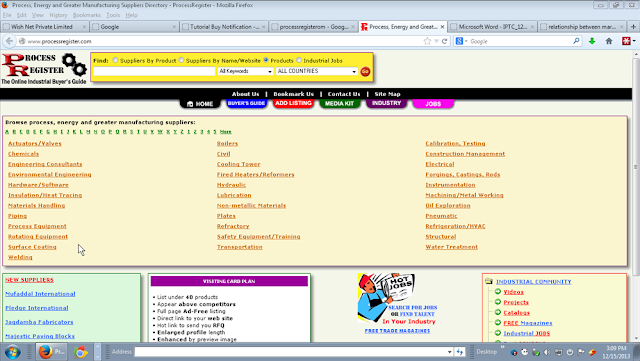Click the red GO search button
Viewport: 640px width, 361px height.
point(365,71)
